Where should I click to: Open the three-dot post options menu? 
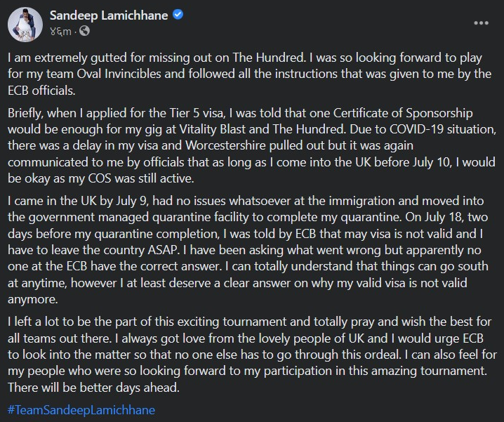(x=481, y=22)
